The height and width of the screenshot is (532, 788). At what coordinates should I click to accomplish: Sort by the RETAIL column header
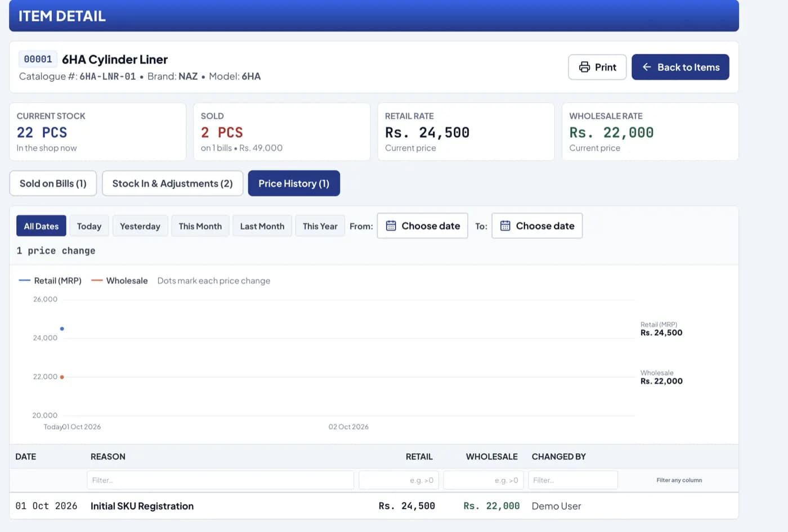[419, 457]
